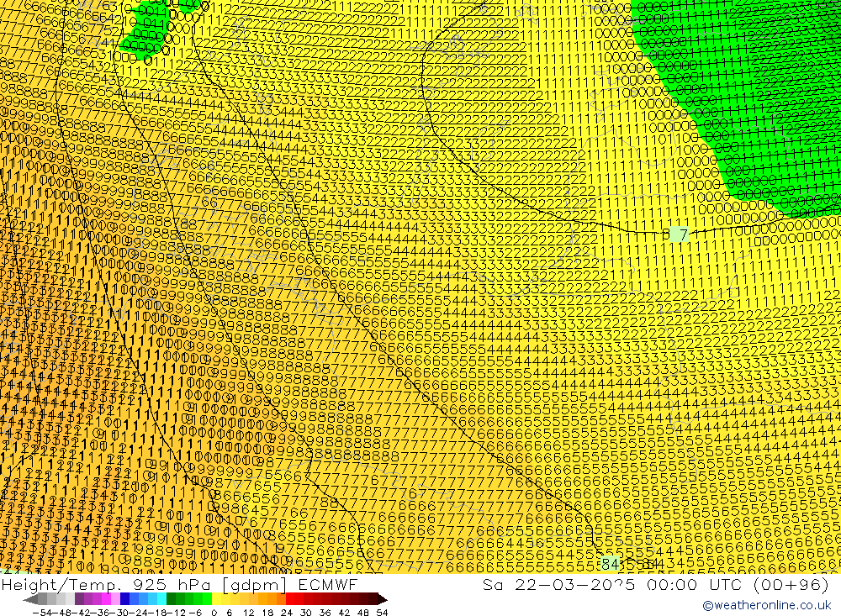The image size is (841, 616).
Task: Click the gray left arrow on the color scale
Action: 30,600
